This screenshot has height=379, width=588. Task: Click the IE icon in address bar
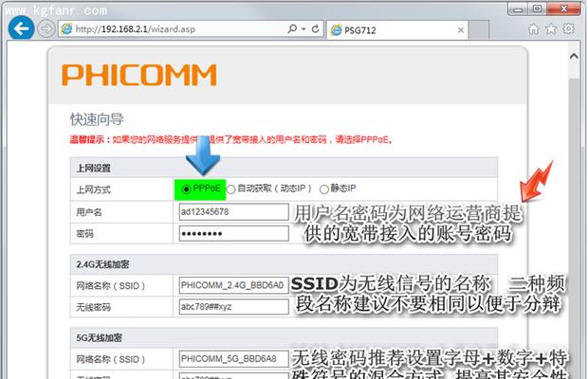[66, 28]
